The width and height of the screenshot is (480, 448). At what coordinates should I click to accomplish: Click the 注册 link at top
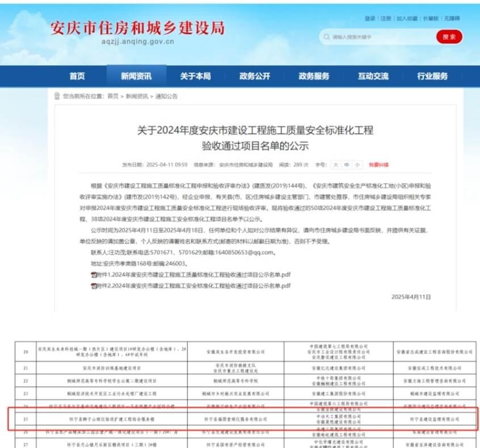386,19
